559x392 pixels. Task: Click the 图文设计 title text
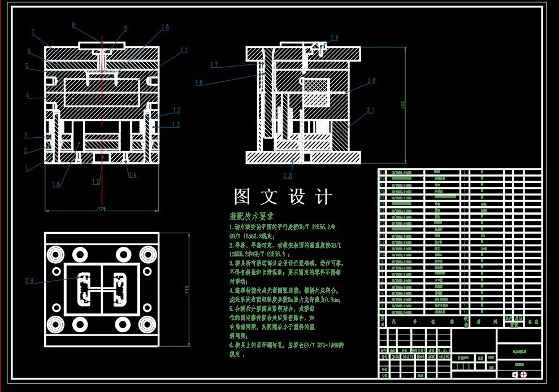point(283,197)
